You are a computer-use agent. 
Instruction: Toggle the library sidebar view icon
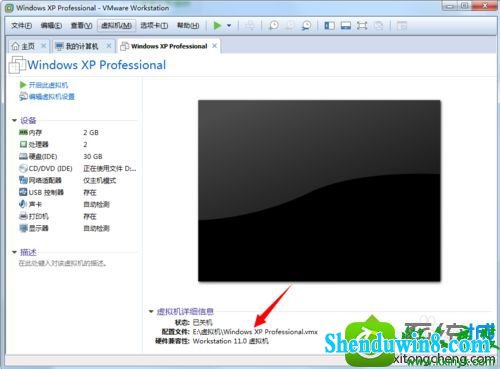point(330,26)
